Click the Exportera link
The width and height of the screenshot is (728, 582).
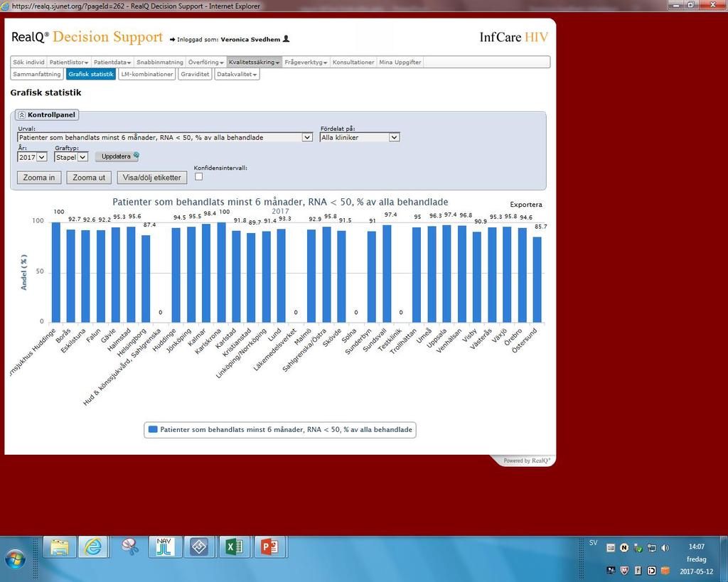(525, 204)
